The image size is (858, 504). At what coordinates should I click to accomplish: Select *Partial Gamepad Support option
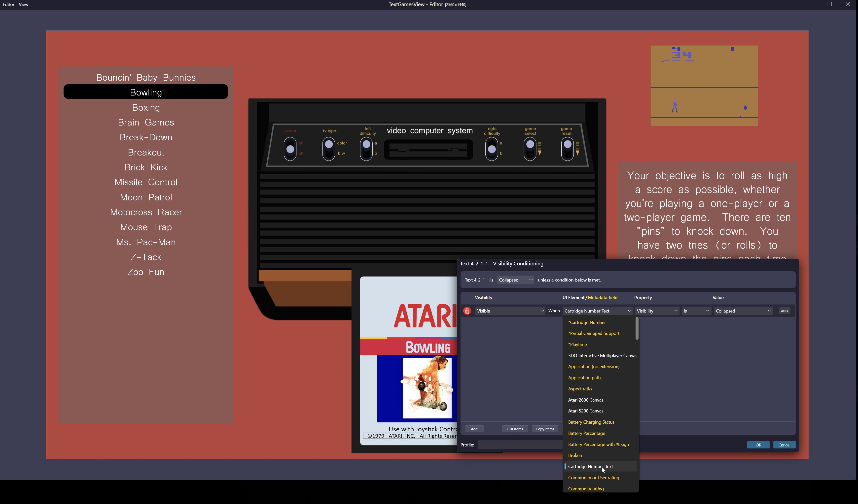pyautogui.click(x=600, y=333)
